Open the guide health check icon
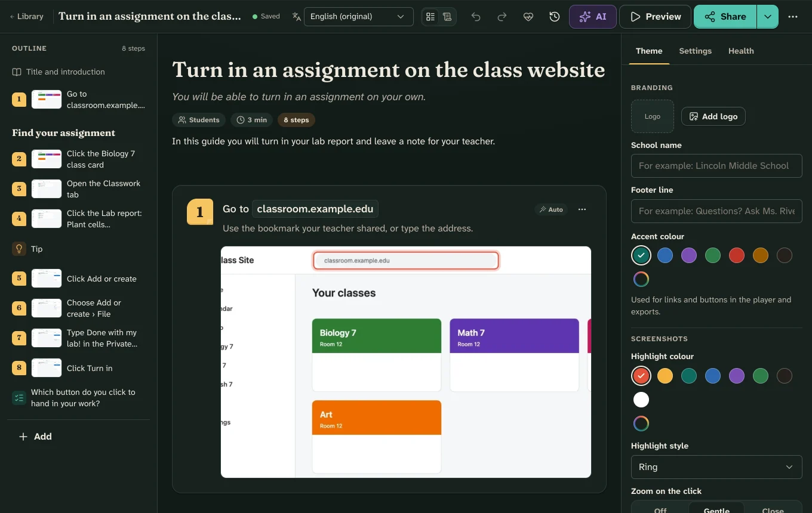 528,17
